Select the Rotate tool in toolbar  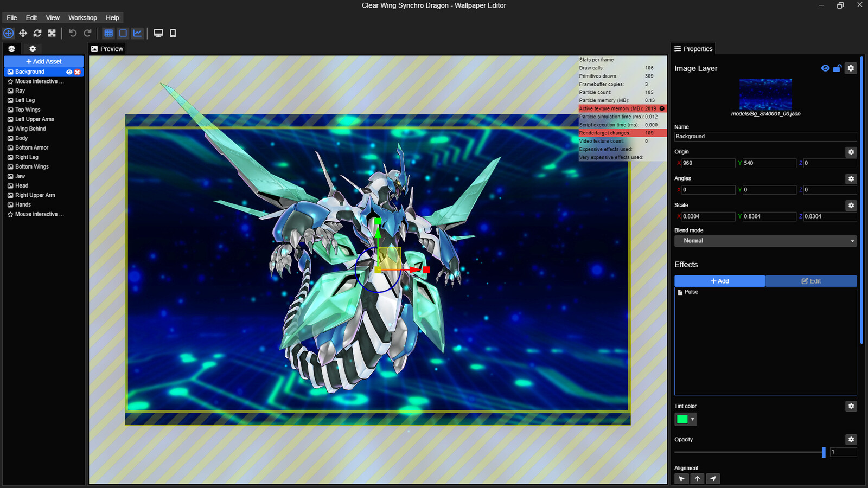tap(37, 33)
